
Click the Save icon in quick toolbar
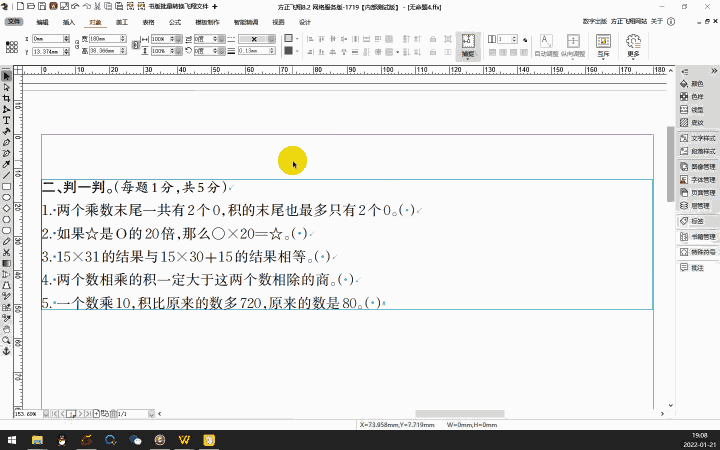(42, 6)
